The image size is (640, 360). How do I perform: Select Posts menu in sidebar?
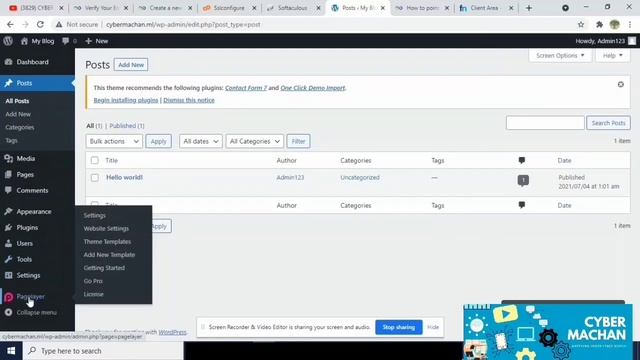tap(24, 83)
